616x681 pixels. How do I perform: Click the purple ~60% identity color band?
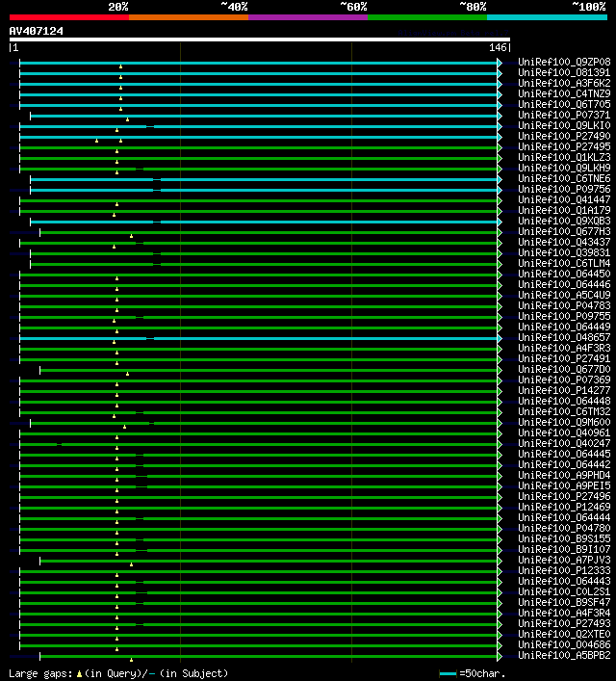[308, 17]
